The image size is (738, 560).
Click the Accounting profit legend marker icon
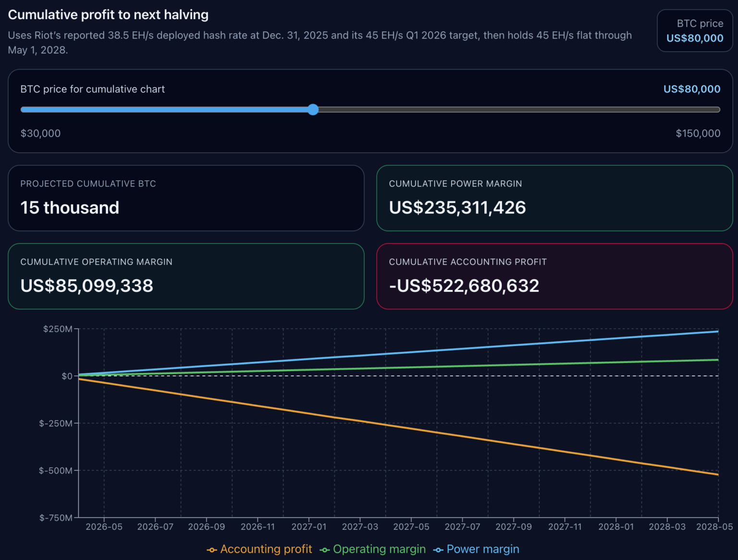pyautogui.click(x=211, y=549)
